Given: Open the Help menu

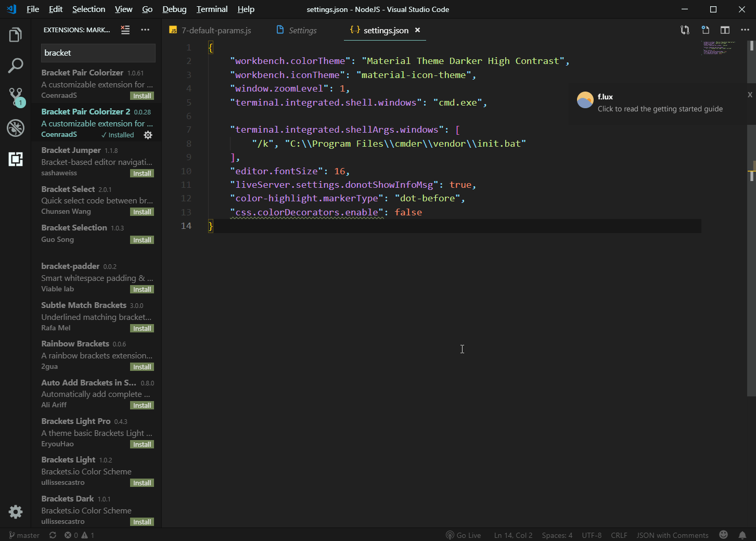Looking at the screenshot, I should (x=246, y=9).
